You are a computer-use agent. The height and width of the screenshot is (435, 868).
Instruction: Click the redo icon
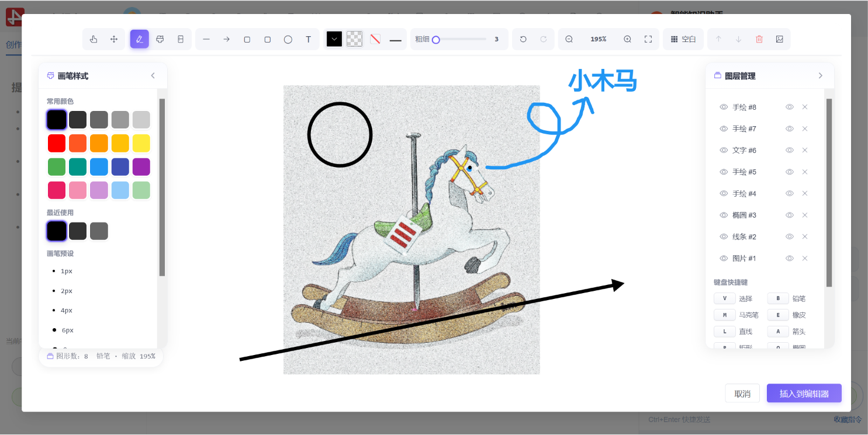pyautogui.click(x=544, y=39)
